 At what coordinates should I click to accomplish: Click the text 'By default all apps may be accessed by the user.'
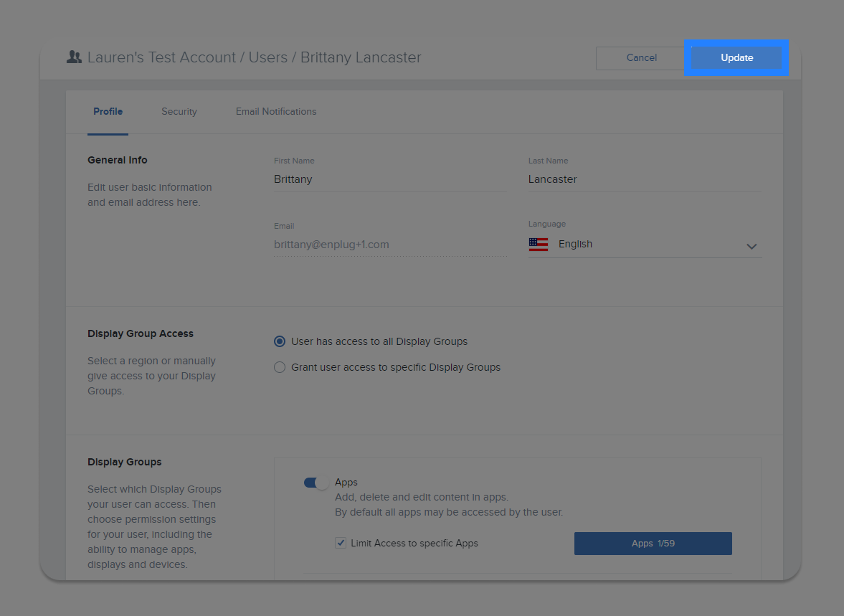(x=449, y=512)
